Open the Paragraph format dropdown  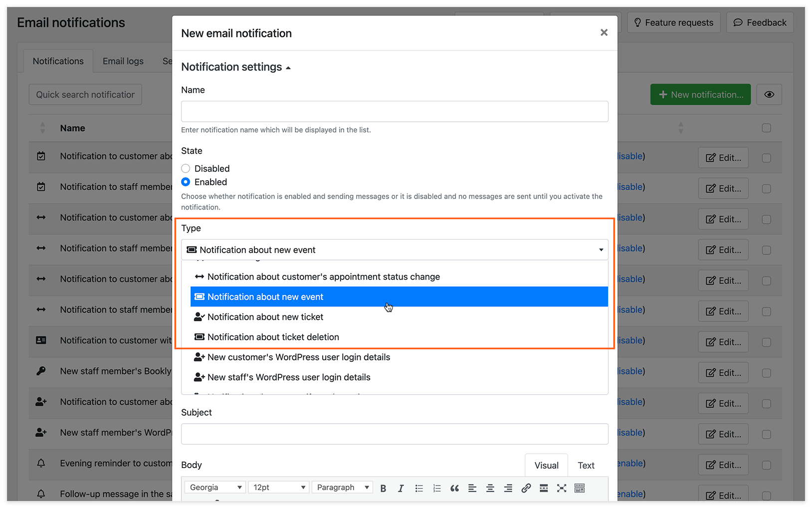coord(343,487)
